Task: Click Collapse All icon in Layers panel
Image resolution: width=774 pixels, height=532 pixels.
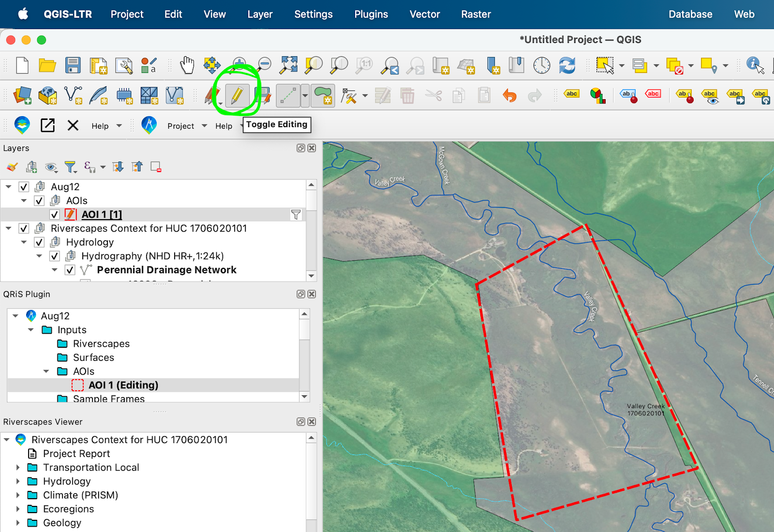Action: pyautogui.click(x=137, y=167)
